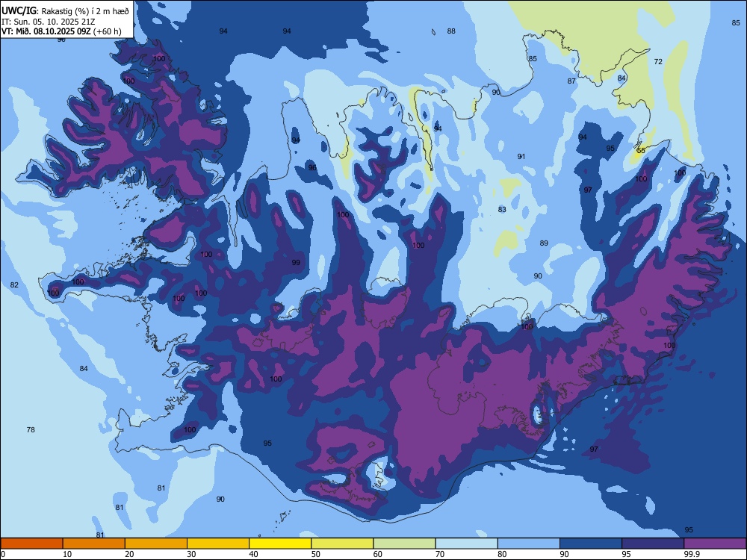Image resolution: width=747 pixels, height=560 pixels.
Task: Click the '72' humidity value on the map
Action: coord(658,61)
